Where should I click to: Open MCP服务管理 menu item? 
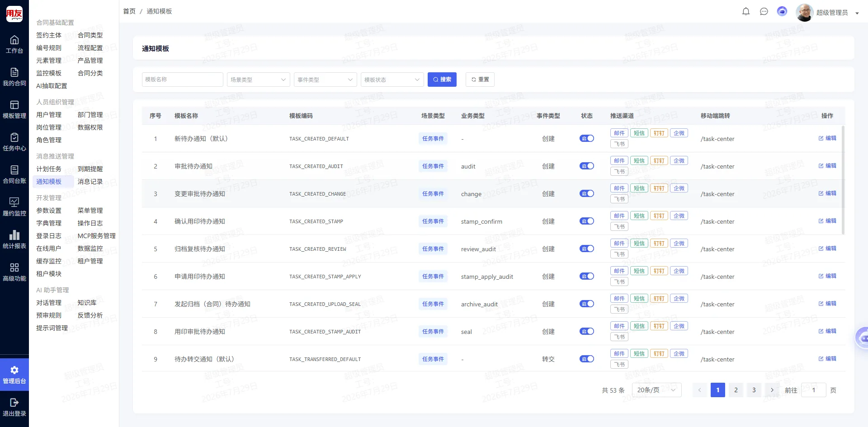(x=96, y=236)
